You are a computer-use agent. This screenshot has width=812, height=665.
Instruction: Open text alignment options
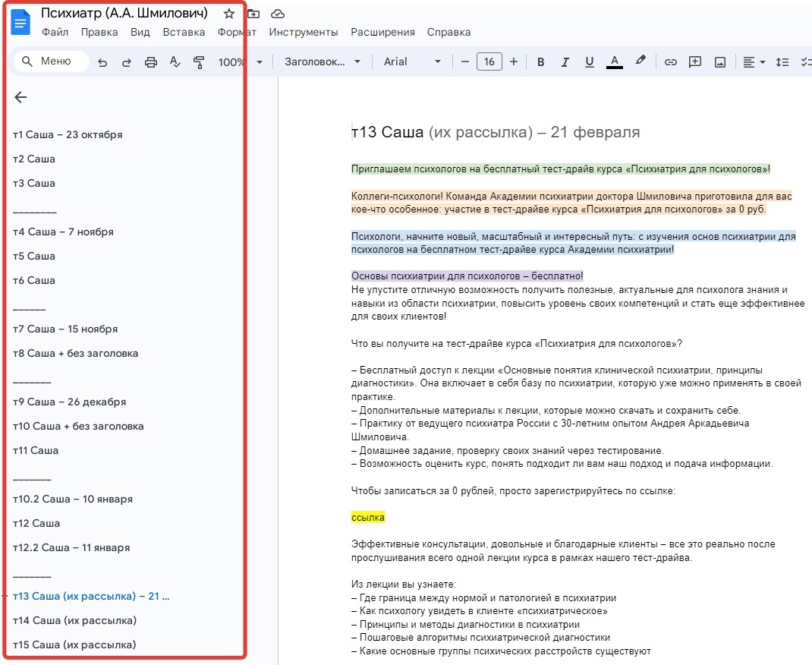754,62
